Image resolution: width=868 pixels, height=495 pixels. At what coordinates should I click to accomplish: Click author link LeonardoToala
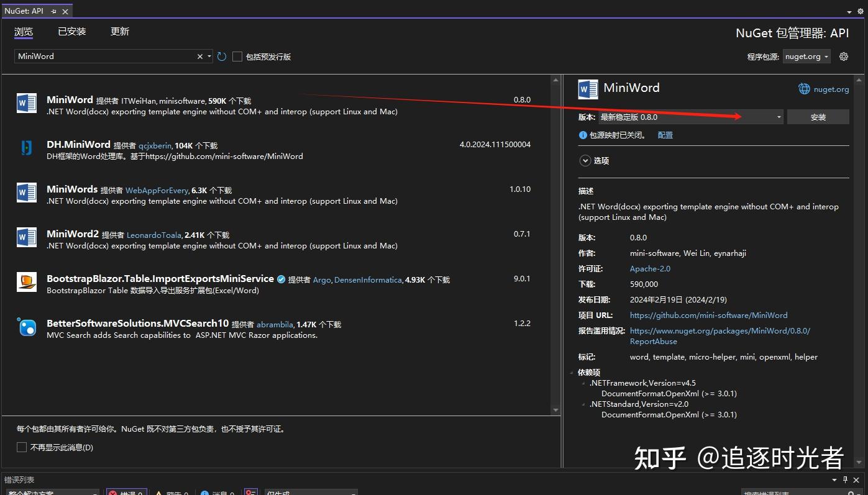[154, 235]
